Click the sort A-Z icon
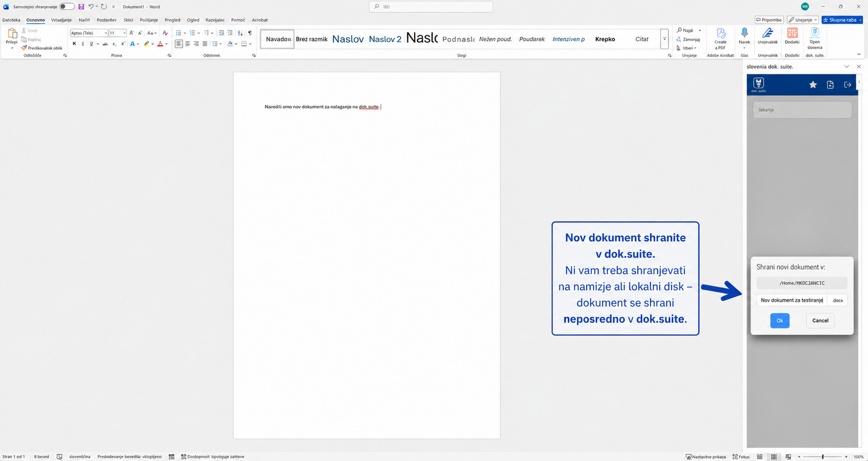 240,33
